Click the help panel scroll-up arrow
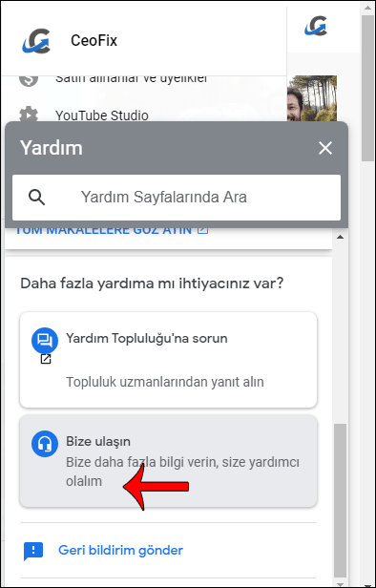The height and width of the screenshot is (588, 376). tap(340, 237)
